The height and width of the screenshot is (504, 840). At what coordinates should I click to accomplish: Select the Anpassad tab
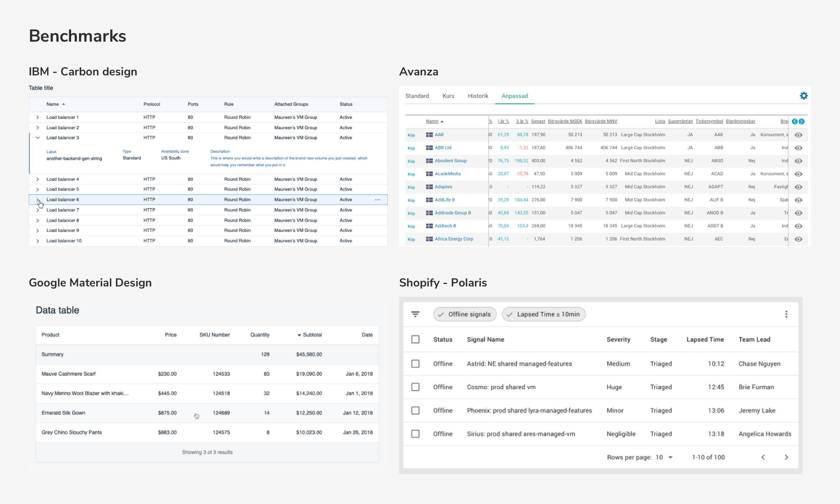(x=515, y=96)
